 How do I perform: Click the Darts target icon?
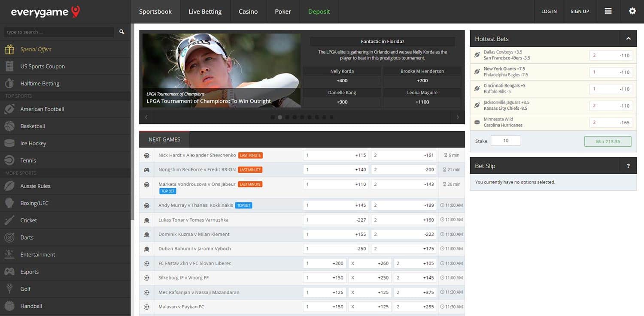[9, 238]
